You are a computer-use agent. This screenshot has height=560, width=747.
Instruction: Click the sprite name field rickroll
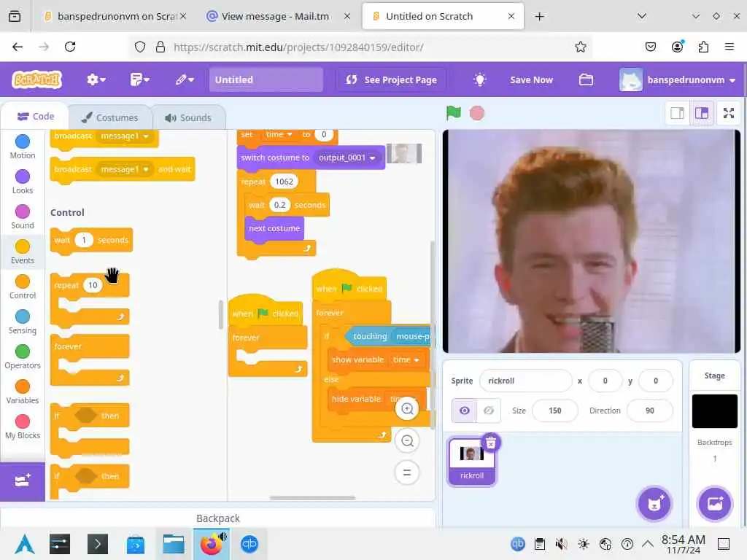tap(525, 381)
